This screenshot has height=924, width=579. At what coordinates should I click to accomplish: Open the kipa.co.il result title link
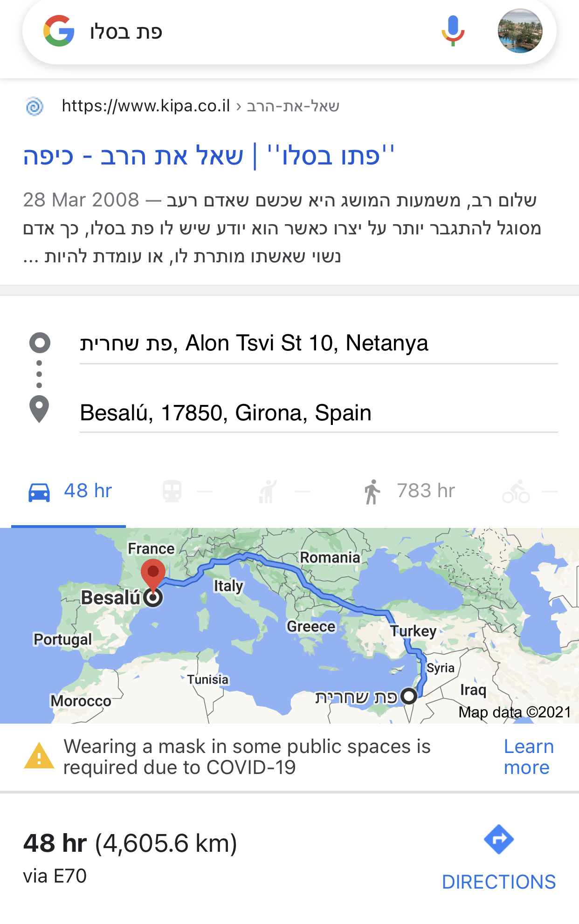(209, 156)
